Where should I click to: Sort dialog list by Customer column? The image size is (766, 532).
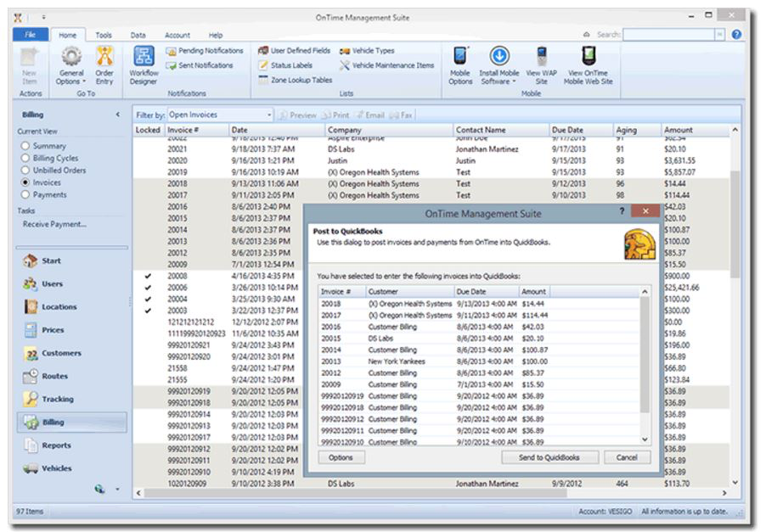(409, 292)
